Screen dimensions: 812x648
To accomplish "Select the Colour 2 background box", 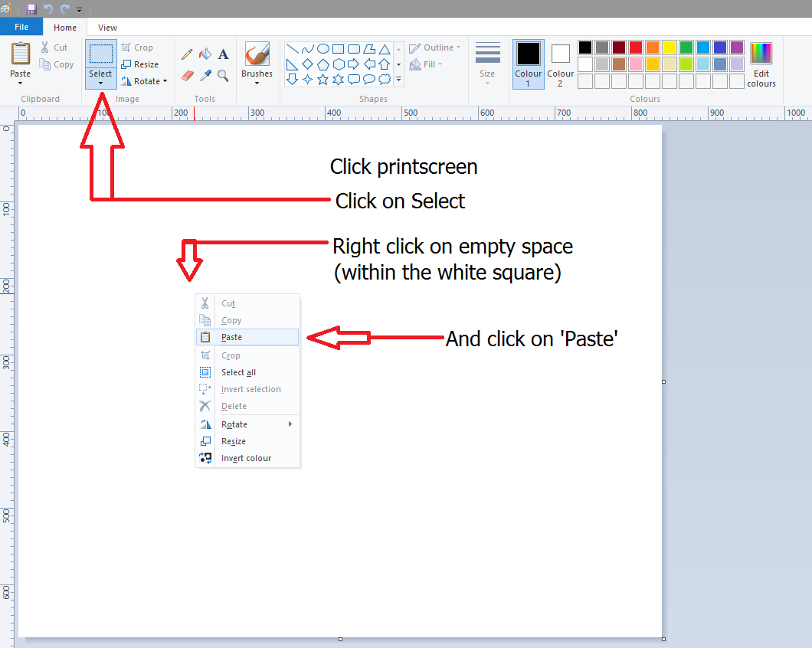I will (x=560, y=64).
